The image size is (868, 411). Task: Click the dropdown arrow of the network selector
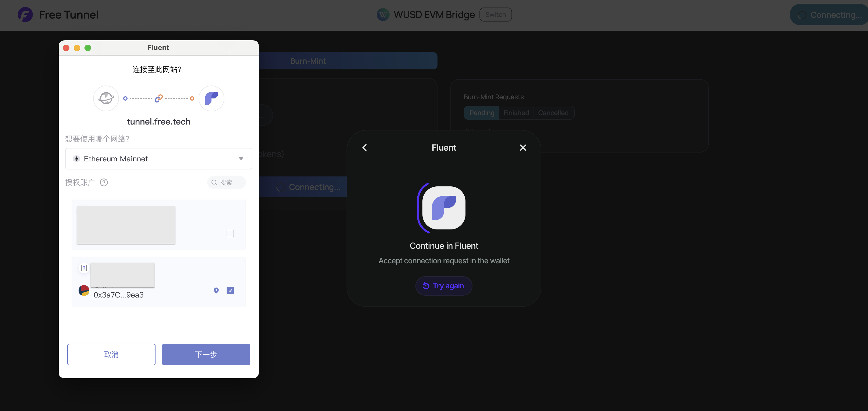point(241,159)
